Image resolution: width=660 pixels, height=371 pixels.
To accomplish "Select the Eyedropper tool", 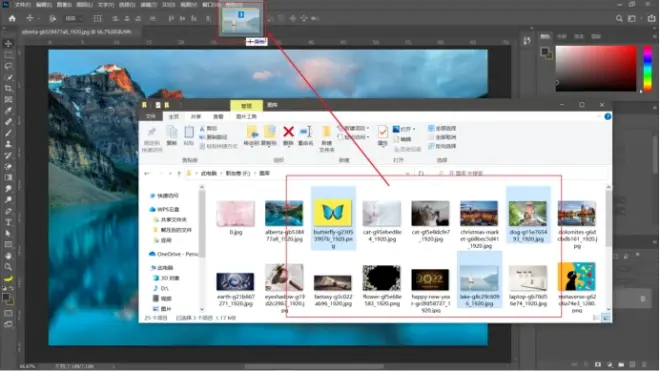I will (x=8, y=111).
